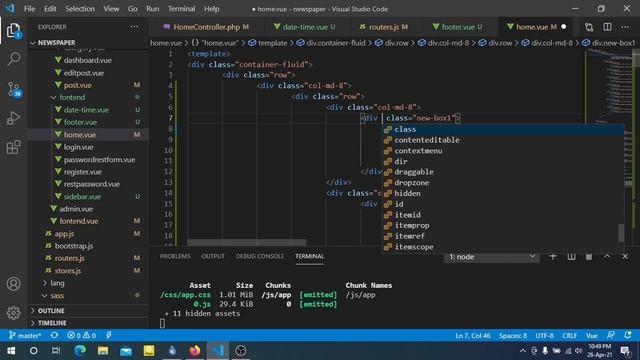
Task: Kill the terminal with trash icon
Action: 589,256
